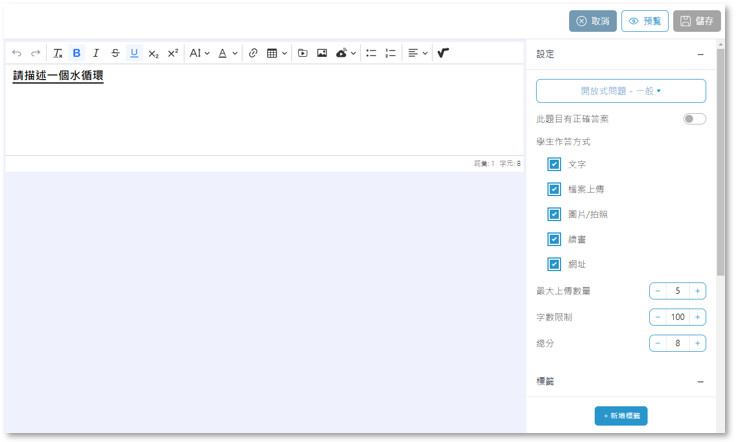This screenshot has width=736, height=442.
Task: Uncheck the 繪畫 checkbox
Action: (x=554, y=239)
